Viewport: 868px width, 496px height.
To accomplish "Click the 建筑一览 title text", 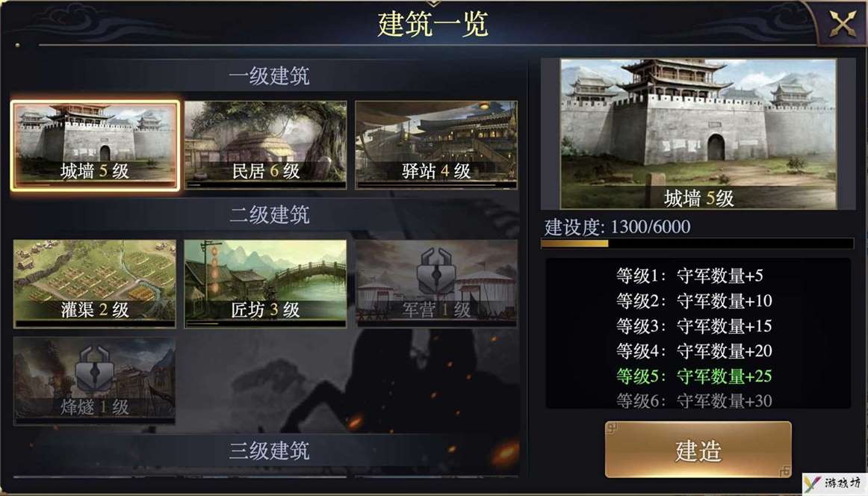I will (x=433, y=25).
